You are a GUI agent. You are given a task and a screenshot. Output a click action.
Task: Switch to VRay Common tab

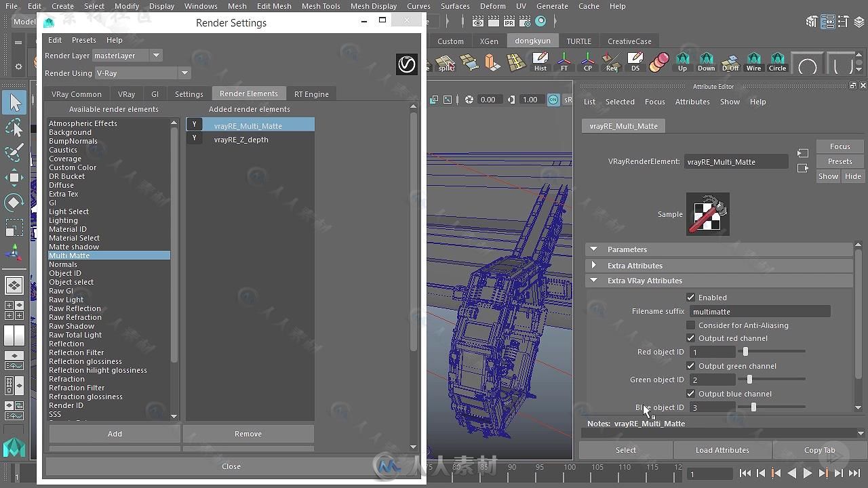77,94
